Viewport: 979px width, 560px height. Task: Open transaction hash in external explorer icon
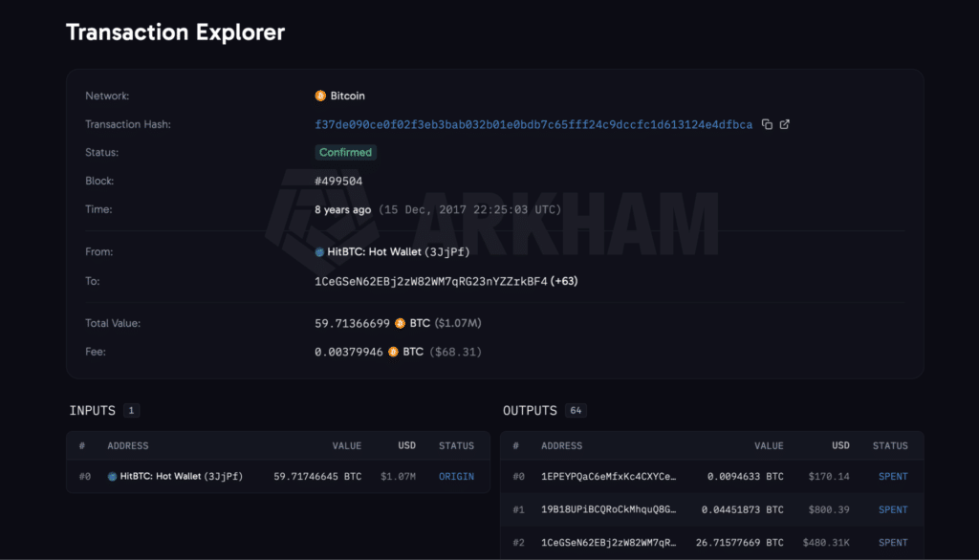[785, 124]
